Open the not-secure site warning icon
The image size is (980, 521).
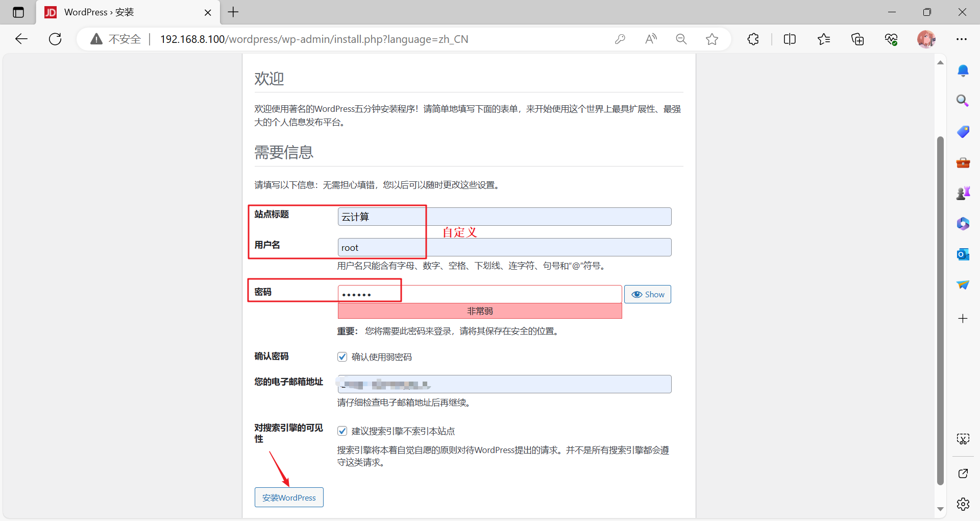(x=96, y=39)
